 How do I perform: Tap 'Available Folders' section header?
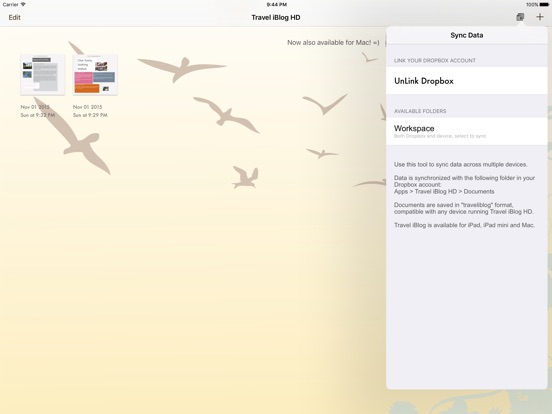(x=420, y=111)
